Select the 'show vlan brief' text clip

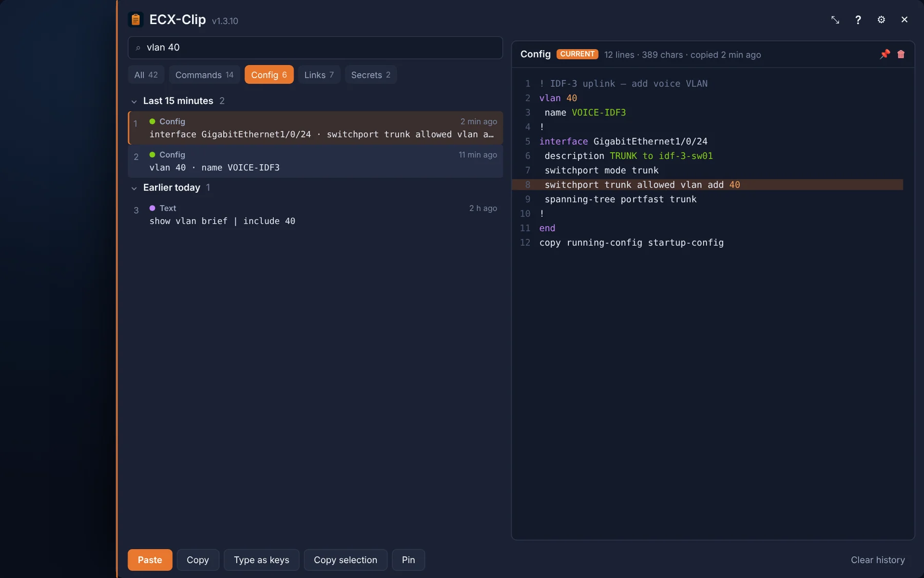pos(315,215)
